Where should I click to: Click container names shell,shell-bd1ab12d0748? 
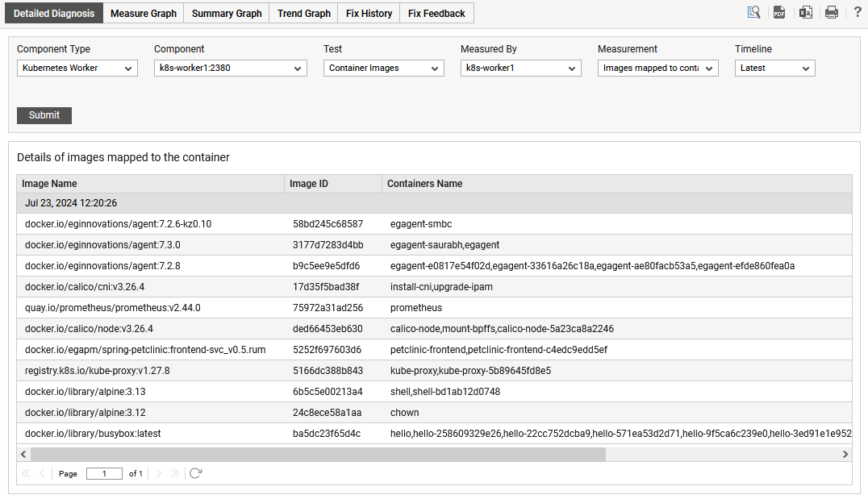pos(445,393)
